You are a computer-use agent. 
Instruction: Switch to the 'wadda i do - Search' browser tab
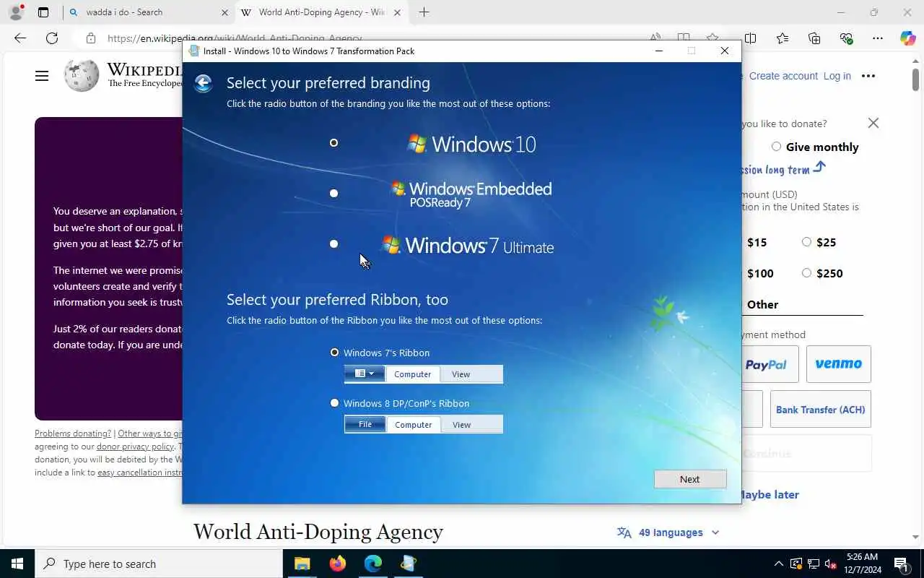[148, 12]
